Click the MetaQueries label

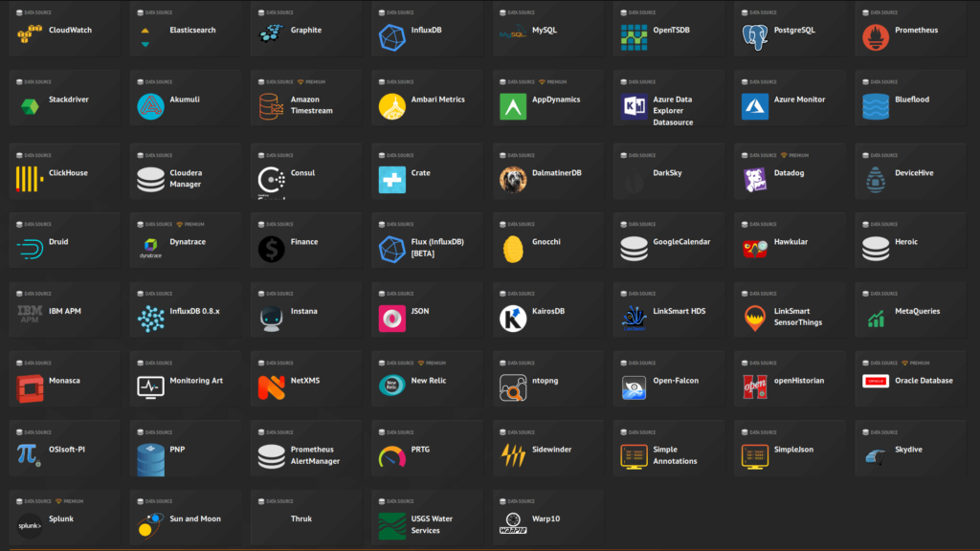click(x=917, y=311)
